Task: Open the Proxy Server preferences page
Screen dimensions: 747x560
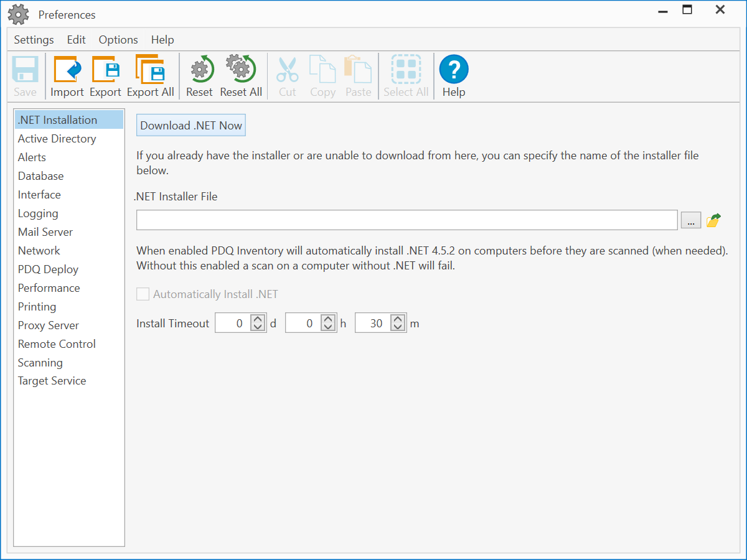Action: [x=69, y=325]
